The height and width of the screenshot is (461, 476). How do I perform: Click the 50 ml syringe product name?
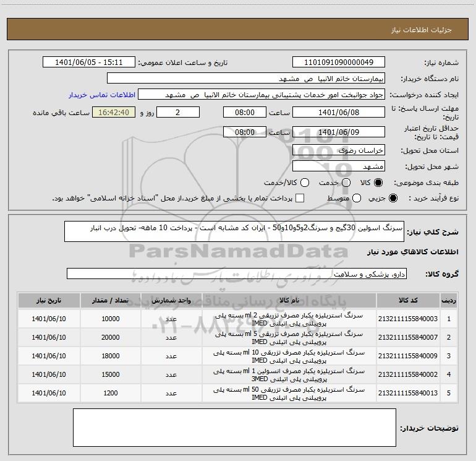[289, 393]
